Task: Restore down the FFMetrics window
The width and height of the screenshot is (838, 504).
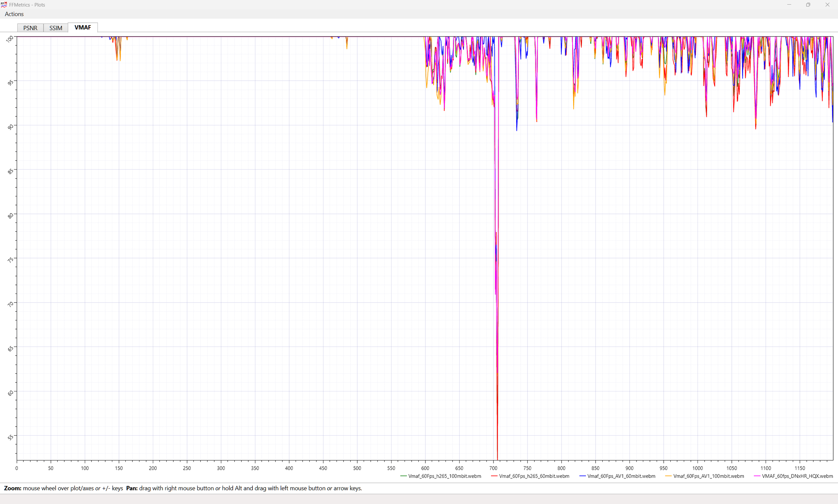Action: [x=808, y=5]
